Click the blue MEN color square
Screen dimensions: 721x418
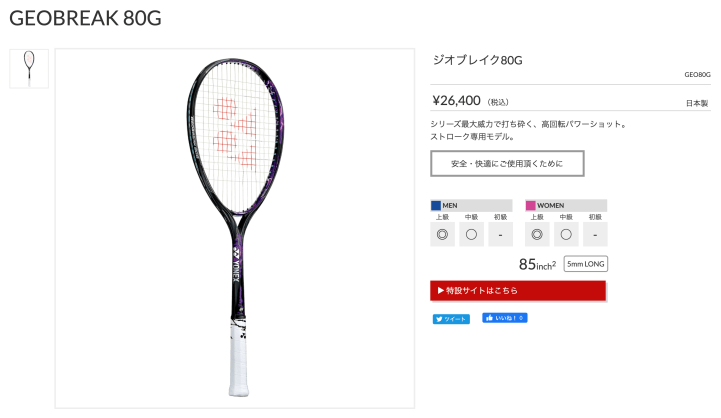pos(436,206)
